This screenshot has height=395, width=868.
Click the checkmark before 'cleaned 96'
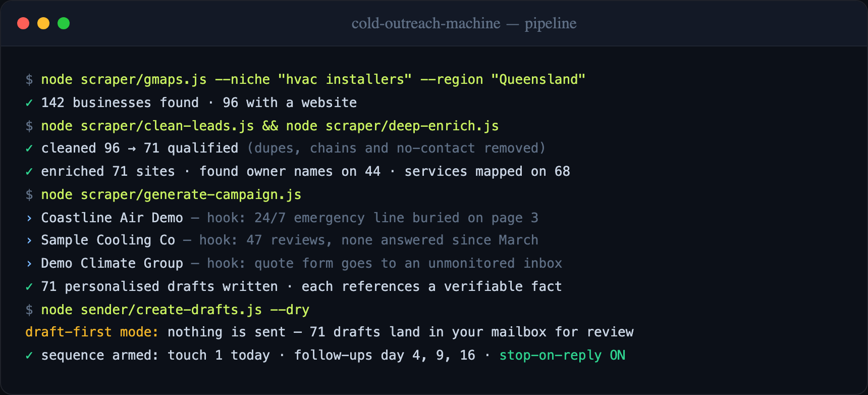point(29,148)
